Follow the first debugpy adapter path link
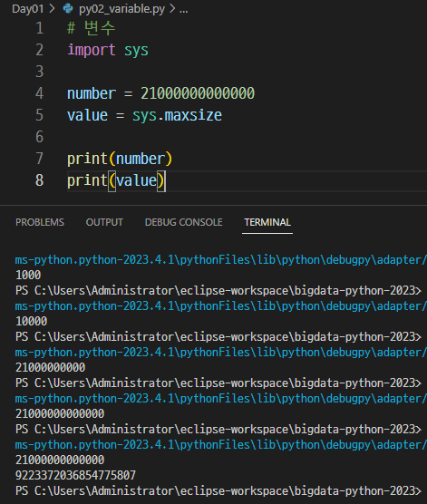The height and width of the screenshot is (504, 427). point(221,260)
